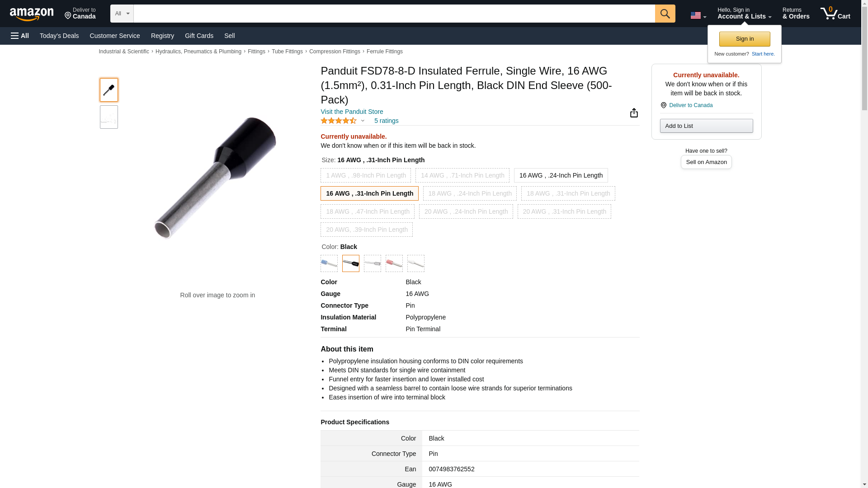Click the search magnifier button
Image resolution: width=868 pixels, height=488 pixels.
tap(665, 14)
